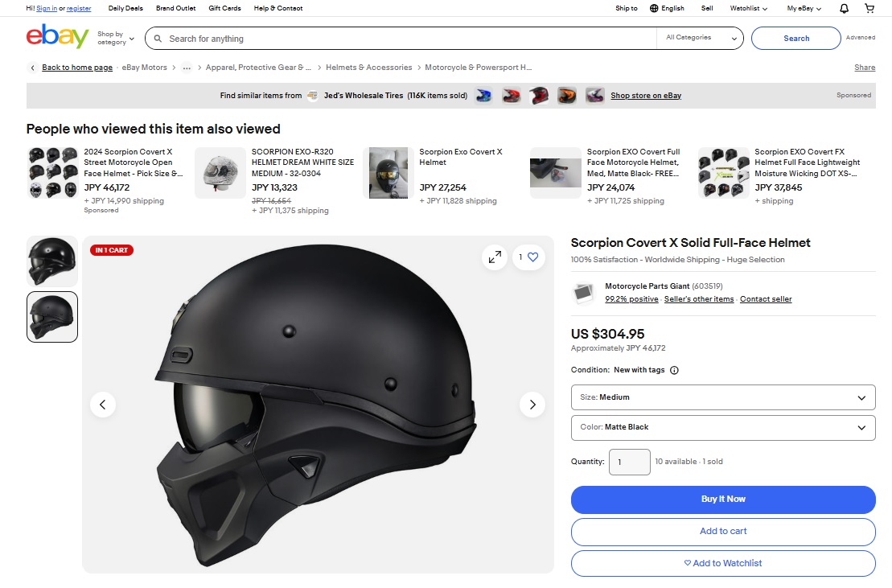The width and height of the screenshot is (892, 588).
Task: Click the Share link
Action: click(865, 68)
